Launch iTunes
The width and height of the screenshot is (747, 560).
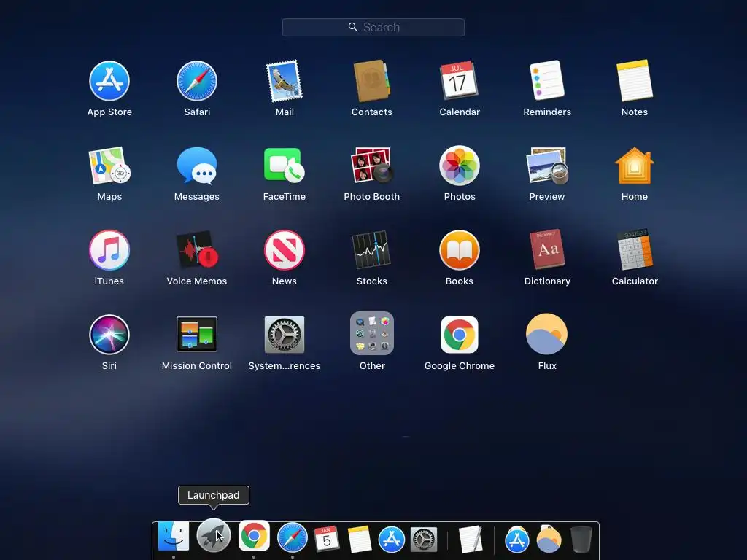coord(109,250)
